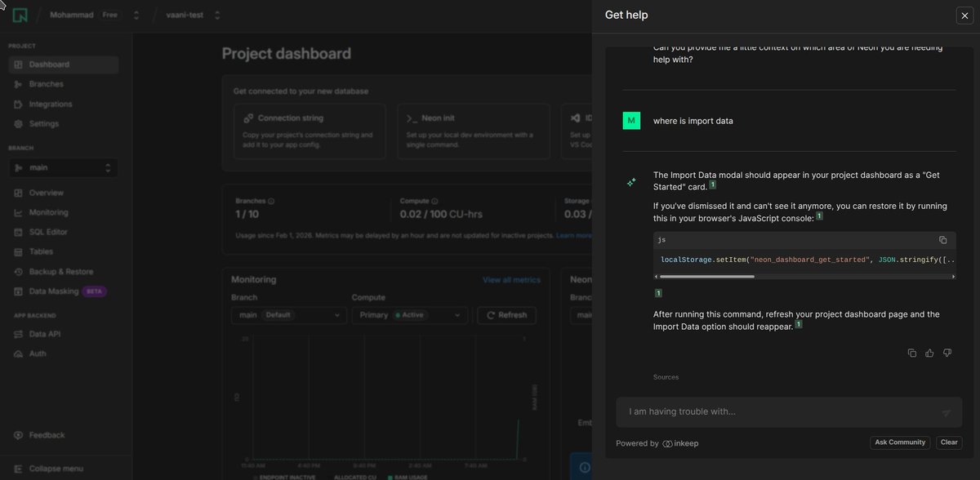Copy the assistant's answer
The height and width of the screenshot is (480, 980).
[912, 353]
